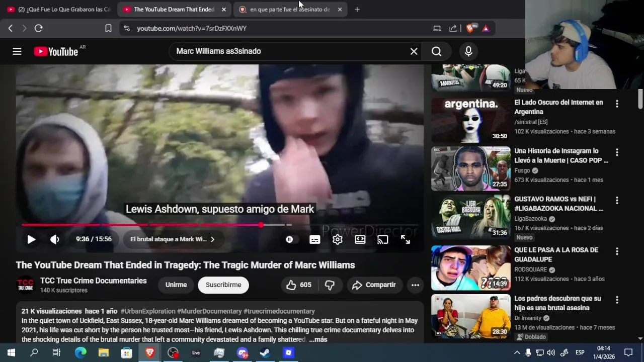Reload the page
Screen dimensions: 644x362
tap(38, 28)
